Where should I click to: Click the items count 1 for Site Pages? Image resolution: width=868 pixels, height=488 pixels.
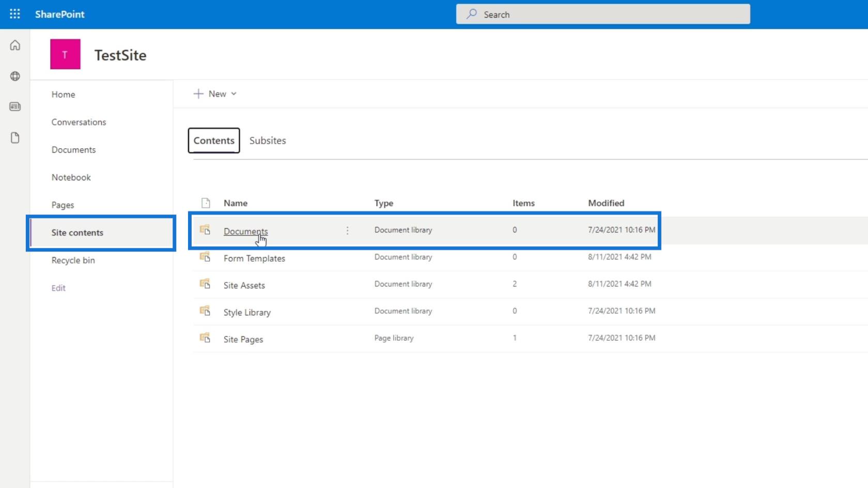tap(515, 338)
